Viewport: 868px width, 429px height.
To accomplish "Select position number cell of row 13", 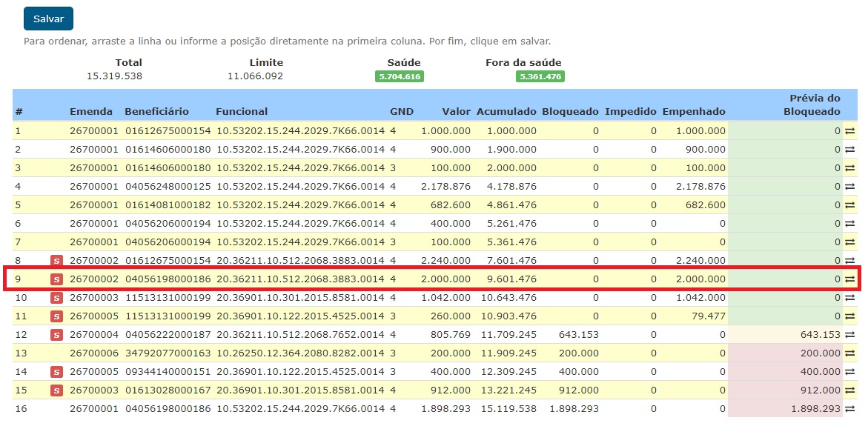I will (x=21, y=353).
